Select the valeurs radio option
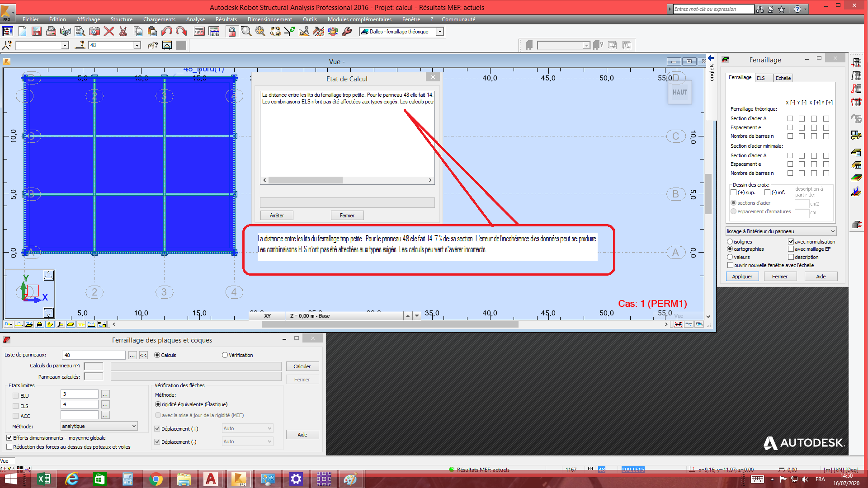868x488 pixels. pos(730,257)
